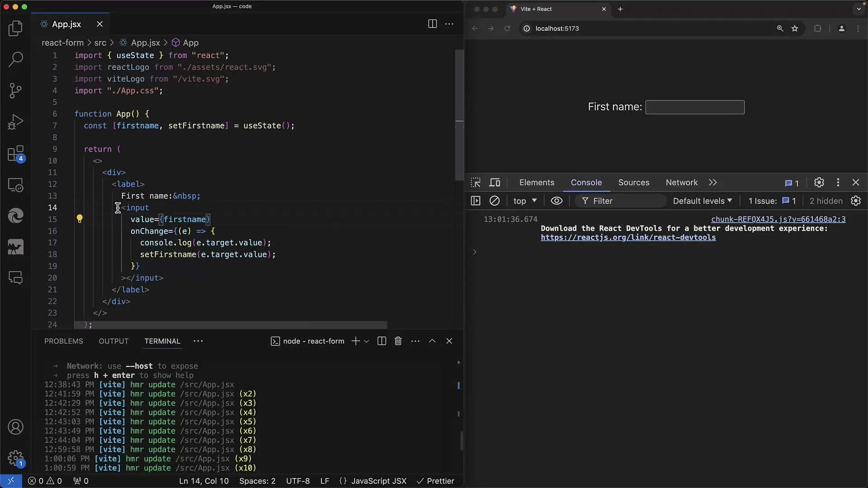Click the lightbulb code action on line 15

pyautogui.click(x=80, y=219)
